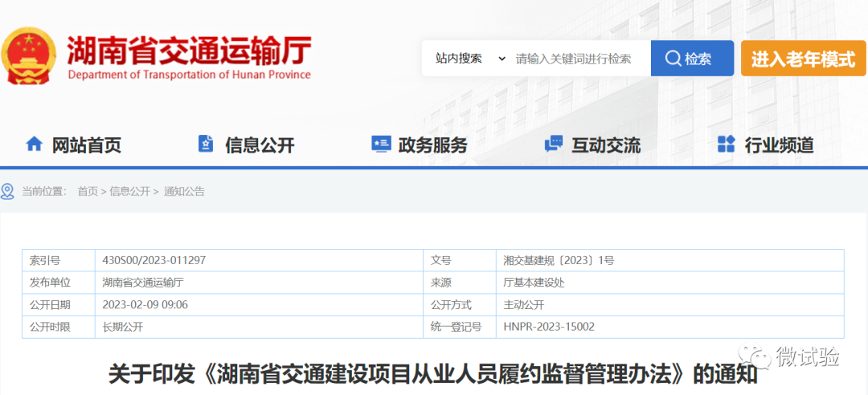Click the 通知公告 breadcrumb link
The image size is (868, 395).
click(x=184, y=192)
